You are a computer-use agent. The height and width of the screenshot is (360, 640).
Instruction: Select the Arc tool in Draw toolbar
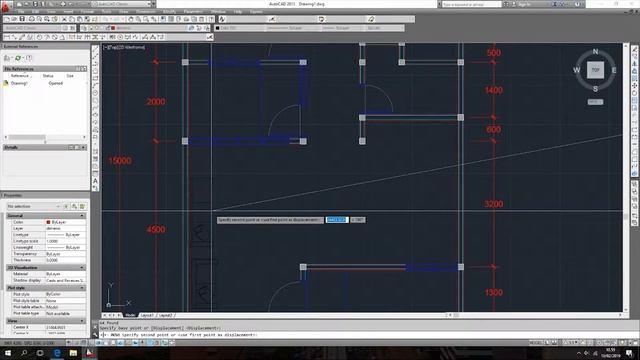[96, 86]
